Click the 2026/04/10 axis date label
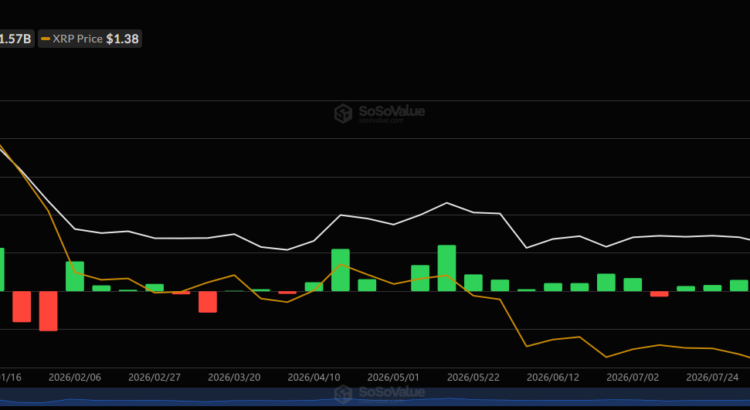The height and width of the screenshot is (410, 750). (314, 377)
